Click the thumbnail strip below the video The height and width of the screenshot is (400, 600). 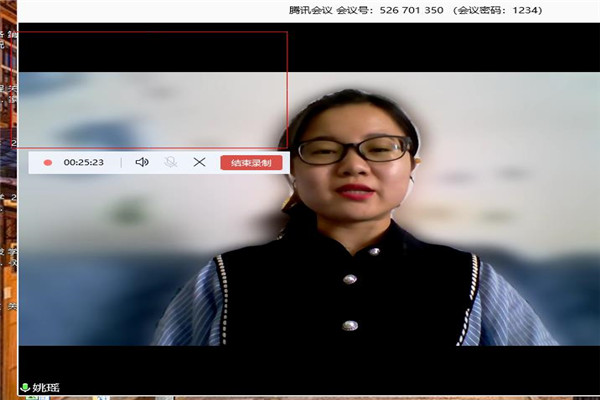[x=300, y=397]
